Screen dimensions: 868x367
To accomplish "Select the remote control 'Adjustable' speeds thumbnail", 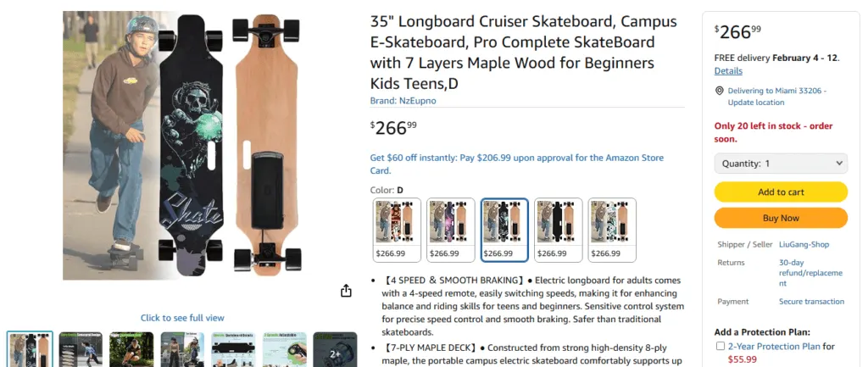I will (x=284, y=349).
